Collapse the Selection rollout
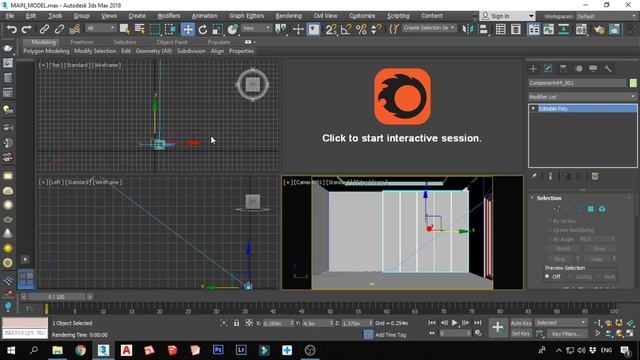Screen dimensions: 640x360 pyautogui.click(x=532, y=198)
